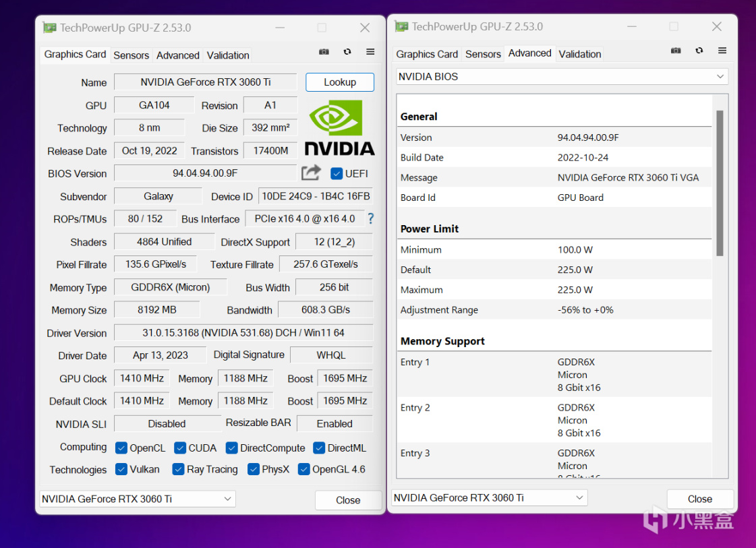Image resolution: width=756 pixels, height=548 pixels.
Task: Click refresh icon in right GPU-Z window
Action: pyautogui.click(x=699, y=51)
